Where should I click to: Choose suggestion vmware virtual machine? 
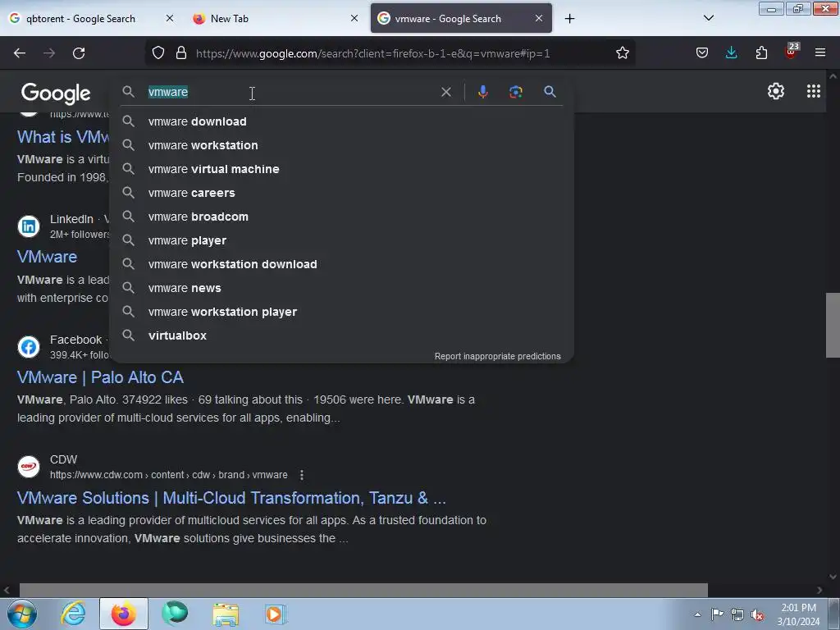click(x=341, y=169)
